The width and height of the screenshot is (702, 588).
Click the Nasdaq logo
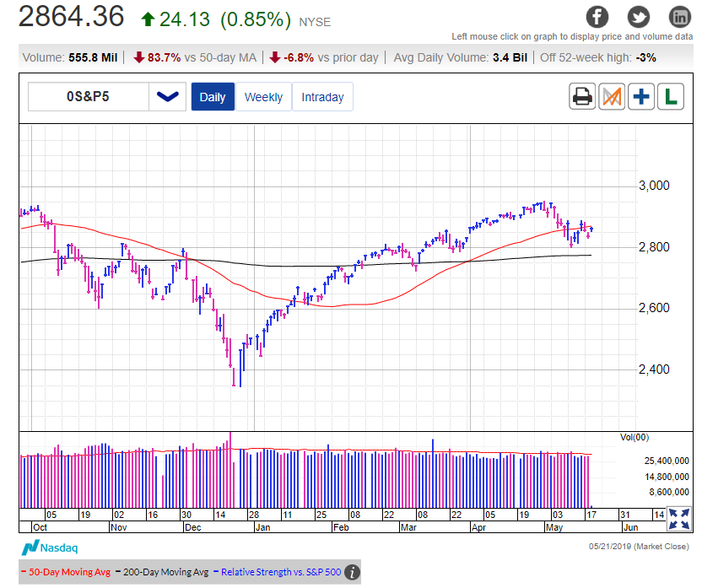47,548
